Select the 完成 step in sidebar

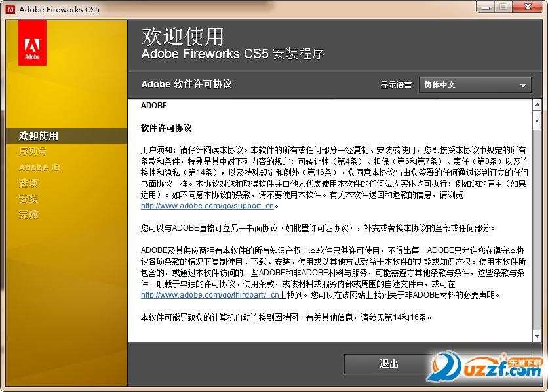[28, 214]
